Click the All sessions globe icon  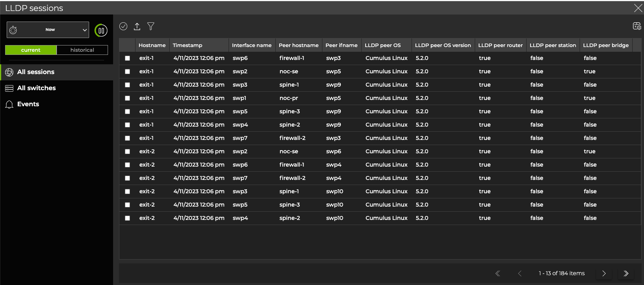click(9, 72)
